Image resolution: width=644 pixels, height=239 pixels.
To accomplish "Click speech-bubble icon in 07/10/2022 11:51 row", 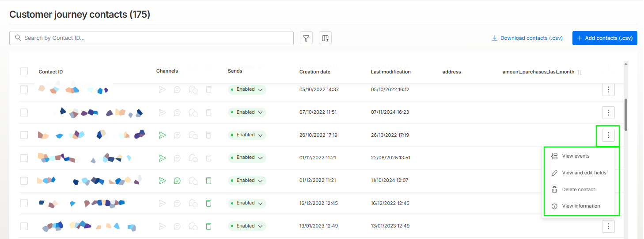I will (177, 112).
